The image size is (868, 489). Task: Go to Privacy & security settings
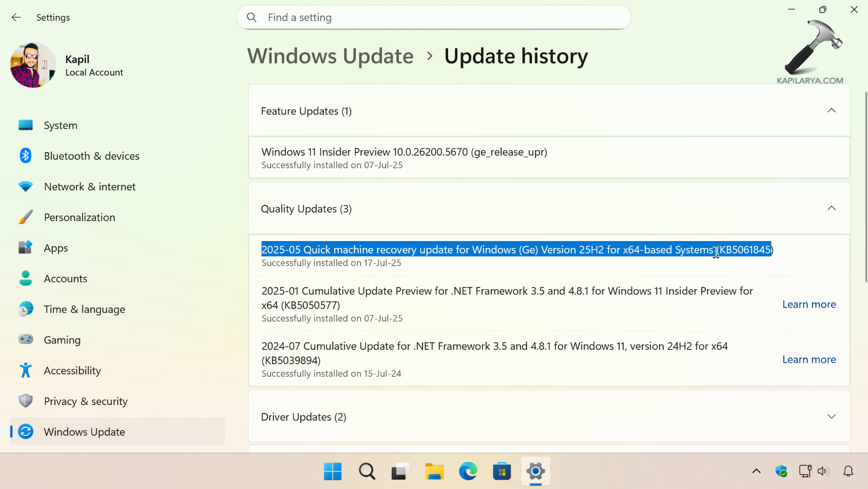pyautogui.click(x=86, y=401)
